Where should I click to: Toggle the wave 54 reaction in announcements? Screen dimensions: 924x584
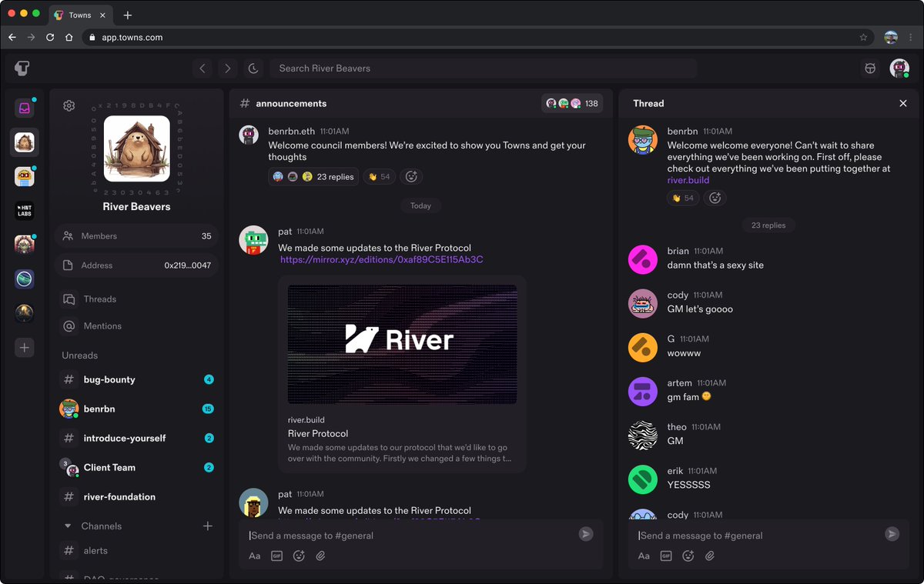coord(379,177)
